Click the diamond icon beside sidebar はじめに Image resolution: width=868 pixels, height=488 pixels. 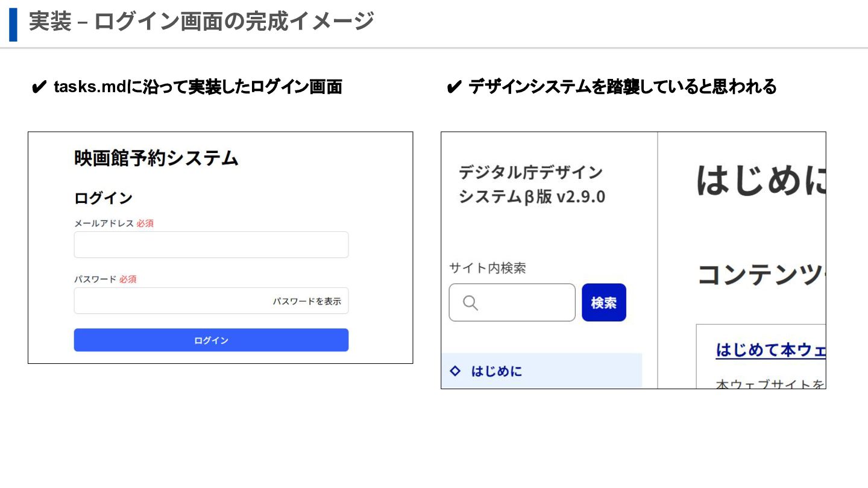point(456,371)
